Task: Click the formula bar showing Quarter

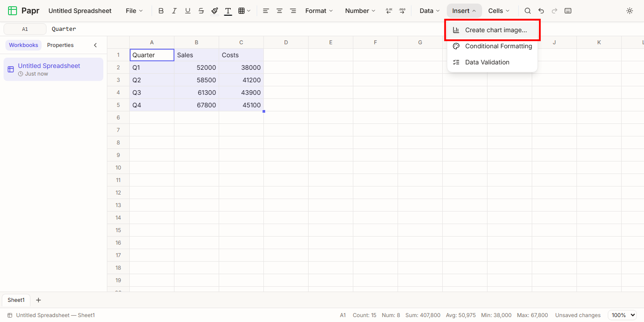Action: [x=344, y=29]
